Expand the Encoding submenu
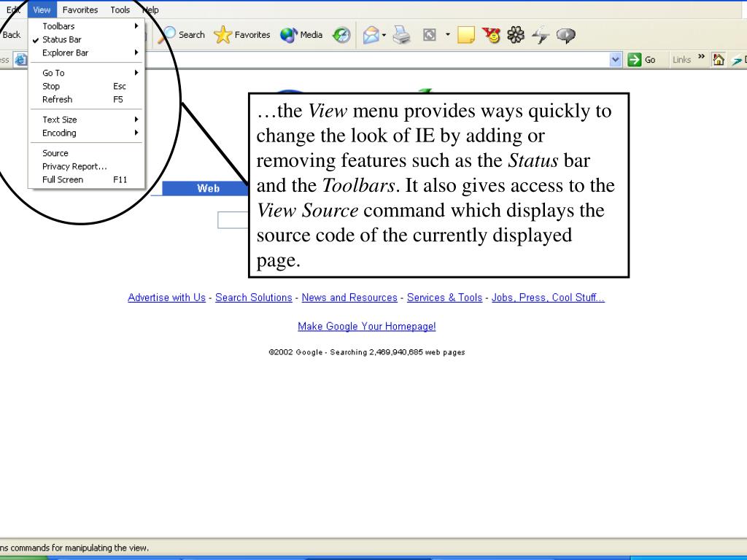Screen dimensions: 747x560 (86, 133)
